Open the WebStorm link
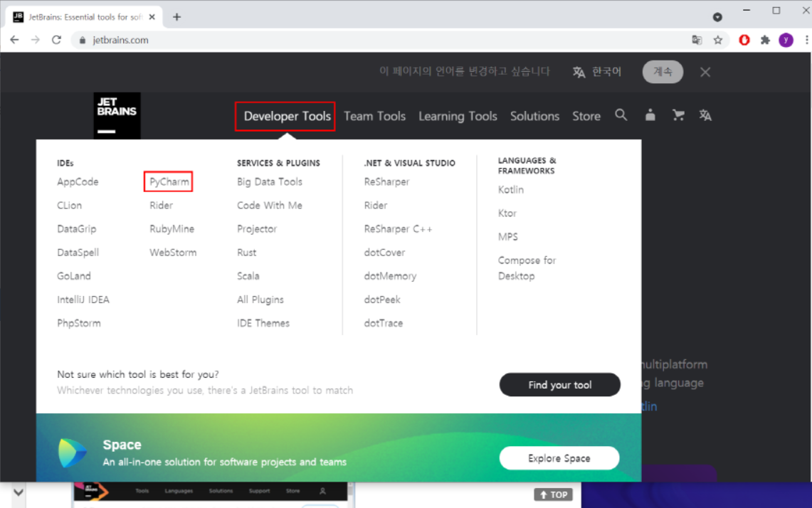The width and height of the screenshot is (812, 508). (173, 253)
